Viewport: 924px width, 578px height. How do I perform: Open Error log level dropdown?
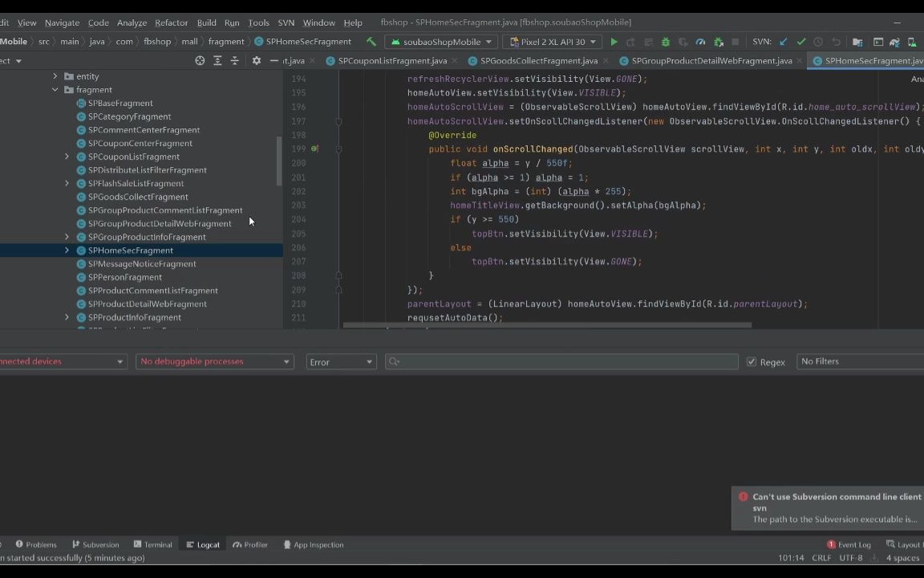(341, 361)
